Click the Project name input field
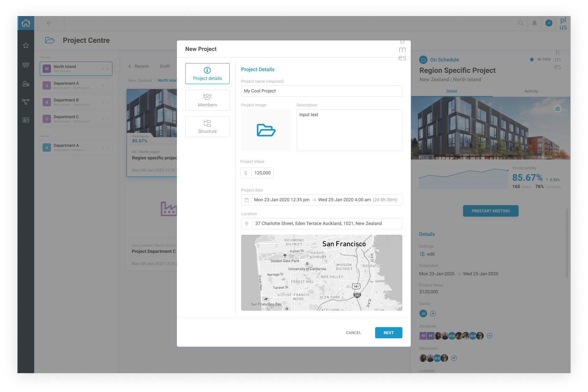The image size is (588, 392). (321, 91)
